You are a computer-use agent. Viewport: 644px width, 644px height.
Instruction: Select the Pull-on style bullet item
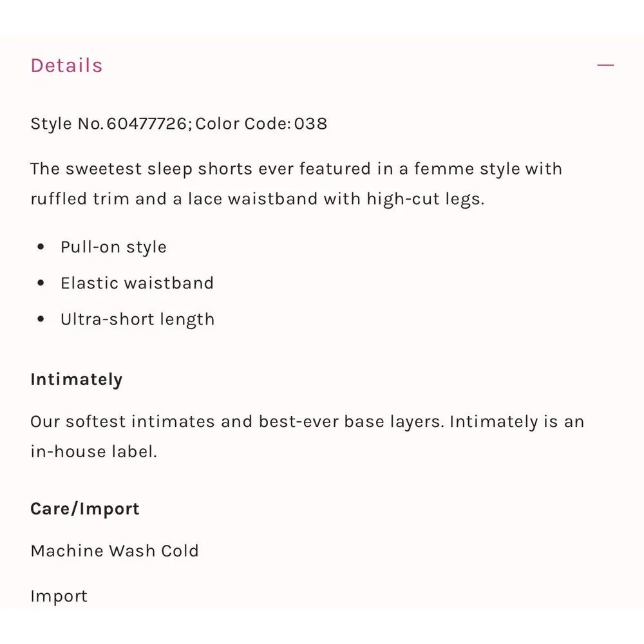[113, 247]
